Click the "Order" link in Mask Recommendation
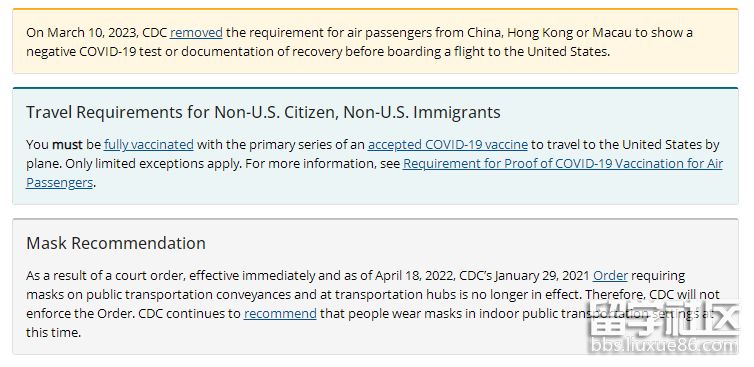Viewport: 754px width, 367px height. click(x=610, y=276)
